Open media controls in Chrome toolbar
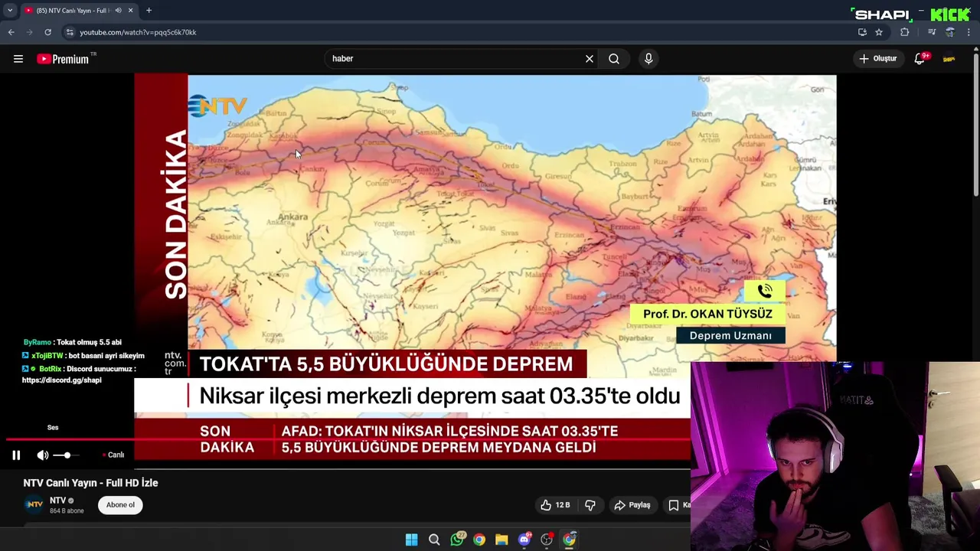The image size is (980, 551). [x=932, y=32]
